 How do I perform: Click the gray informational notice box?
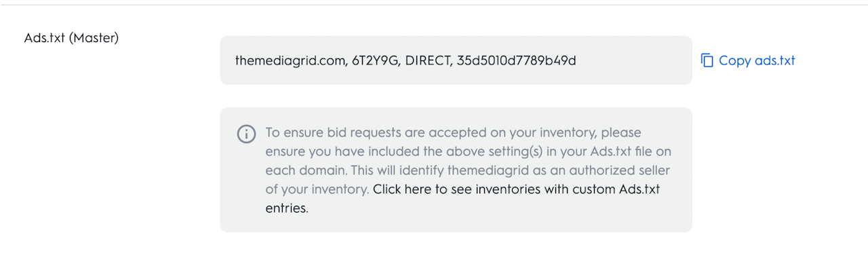click(x=456, y=170)
